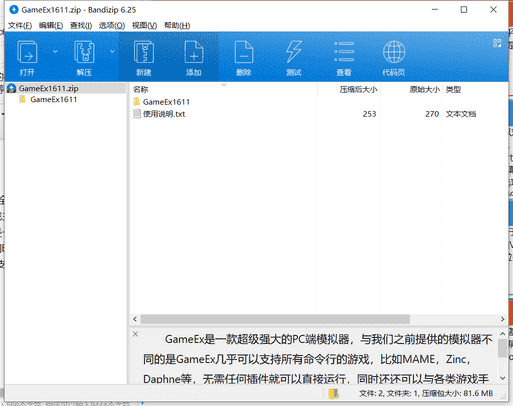Open the Help (帮助) menu
Screen dimensions: 513x406
tap(177, 26)
